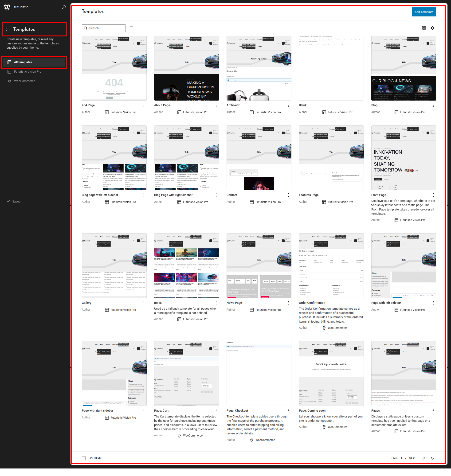The image size is (451, 476).
Task: Switch layout with the grid view icon
Action: (x=424, y=28)
